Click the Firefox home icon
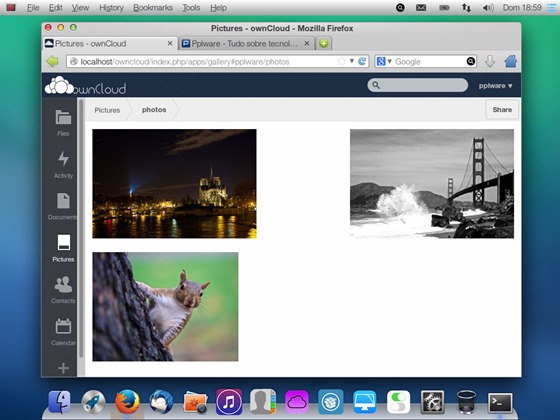Screen dimensions: 560x420 pyautogui.click(x=511, y=61)
